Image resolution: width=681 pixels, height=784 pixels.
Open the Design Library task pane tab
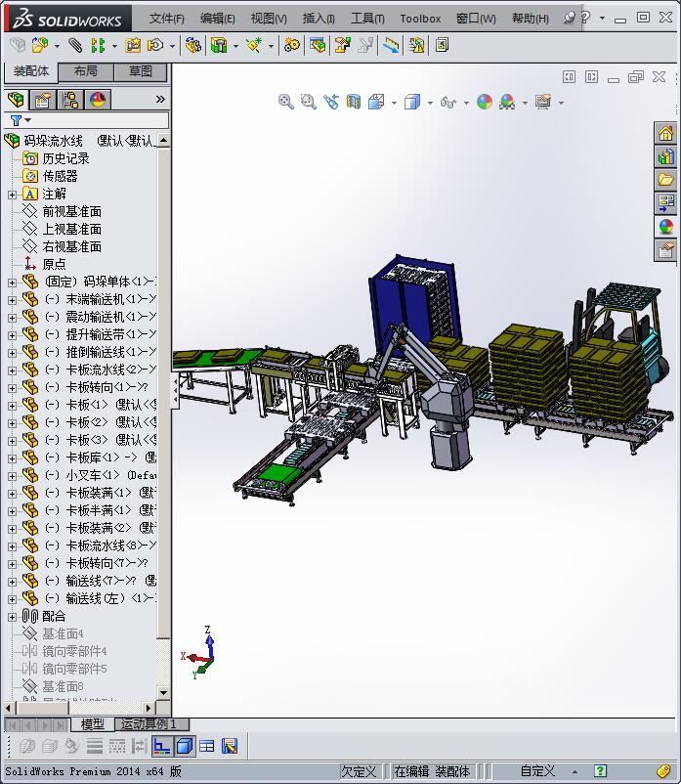click(x=665, y=156)
